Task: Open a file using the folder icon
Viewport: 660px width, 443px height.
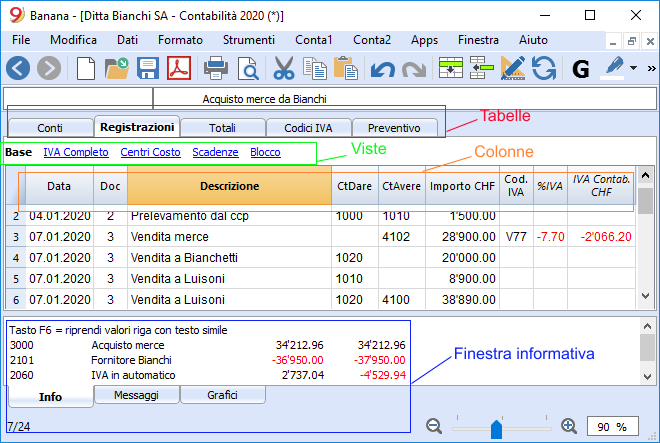Action: tap(117, 68)
